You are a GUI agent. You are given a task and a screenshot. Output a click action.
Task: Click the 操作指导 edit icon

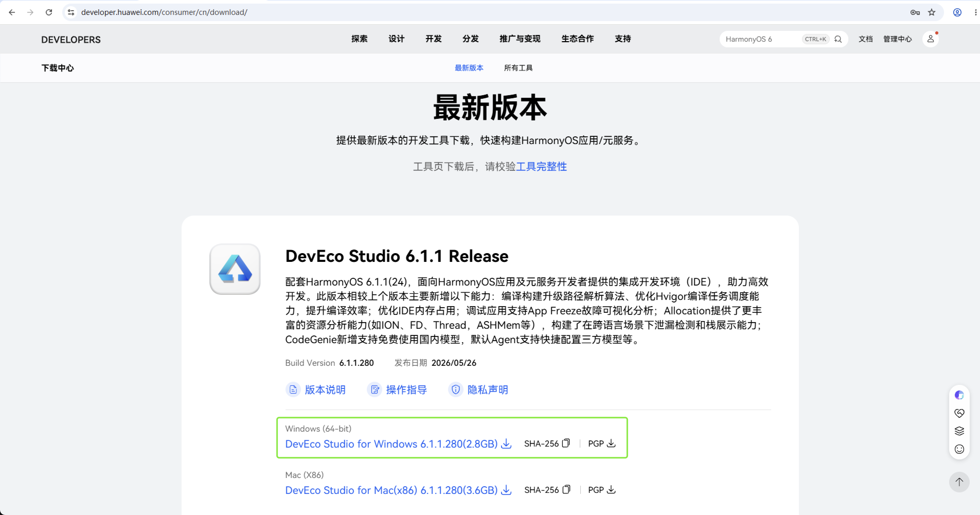374,389
